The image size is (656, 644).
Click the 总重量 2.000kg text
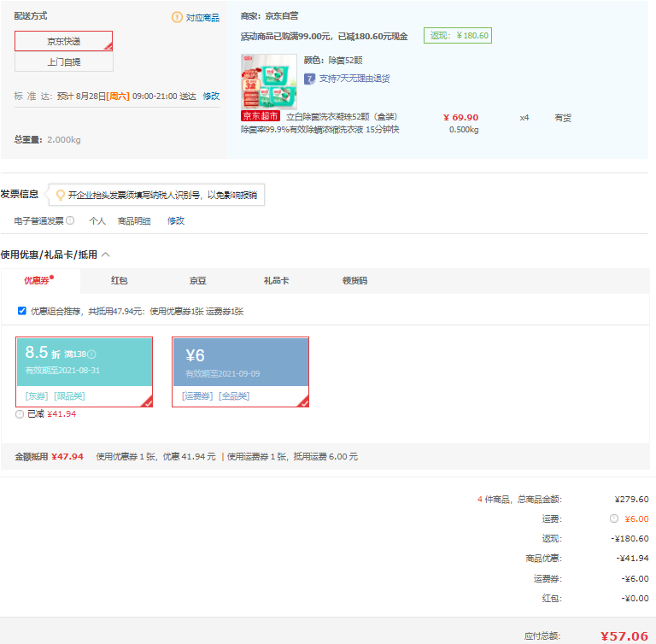tap(47, 140)
